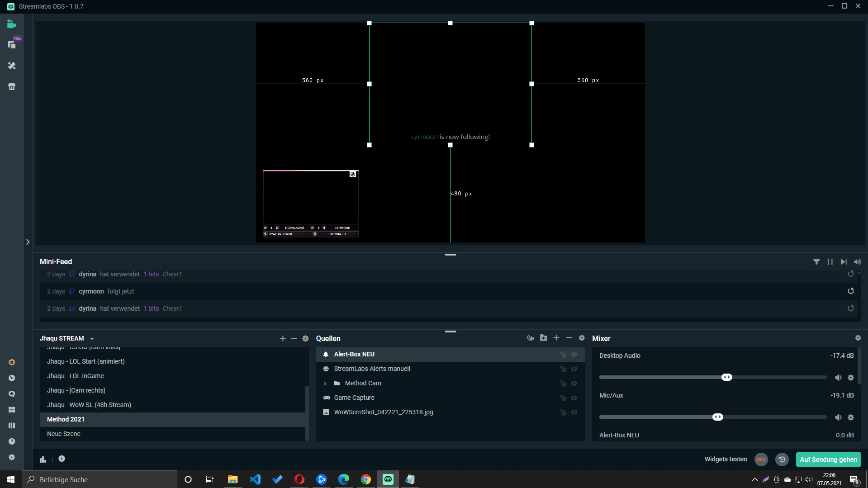Expand the left sidebar with the arrow
This screenshot has width=868, height=488.
(x=28, y=242)
